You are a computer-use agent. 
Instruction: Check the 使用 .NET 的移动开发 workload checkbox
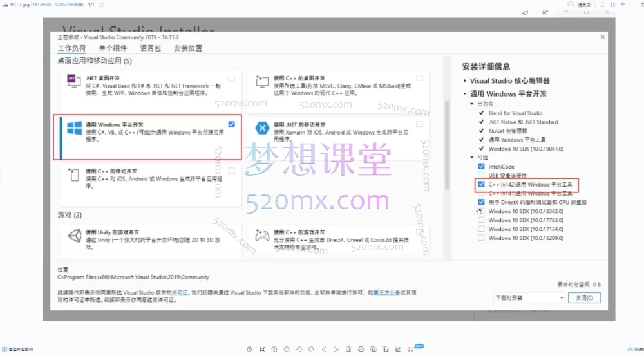coord(419,124)
